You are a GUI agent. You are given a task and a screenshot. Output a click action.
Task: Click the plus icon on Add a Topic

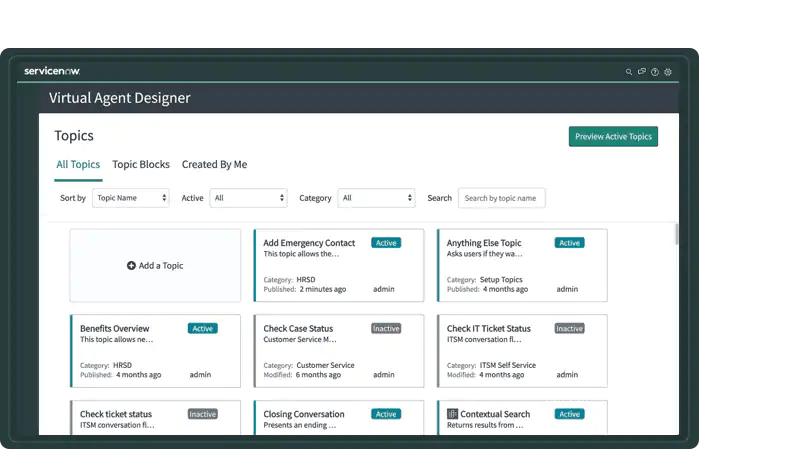(x=131, y=265)
